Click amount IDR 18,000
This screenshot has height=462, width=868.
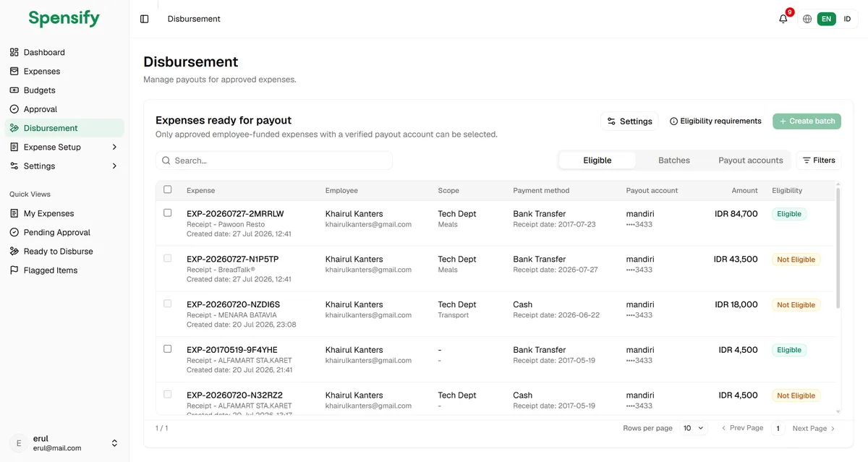tap(736, 304)
